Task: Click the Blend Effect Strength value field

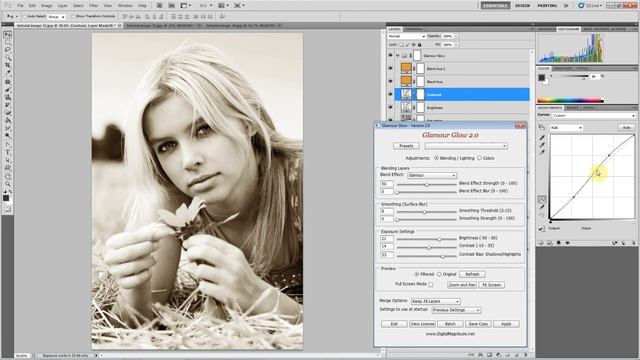Action: click(x=387, y=184)
